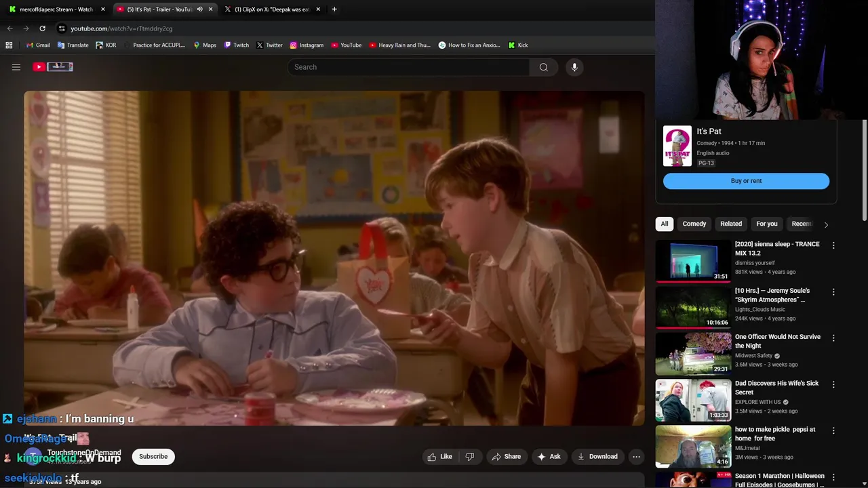Viewport: 868px width, 488px height.
Task: Open the Heavy Rain and Thunder bookmark
Action: [x=400, y=45]
